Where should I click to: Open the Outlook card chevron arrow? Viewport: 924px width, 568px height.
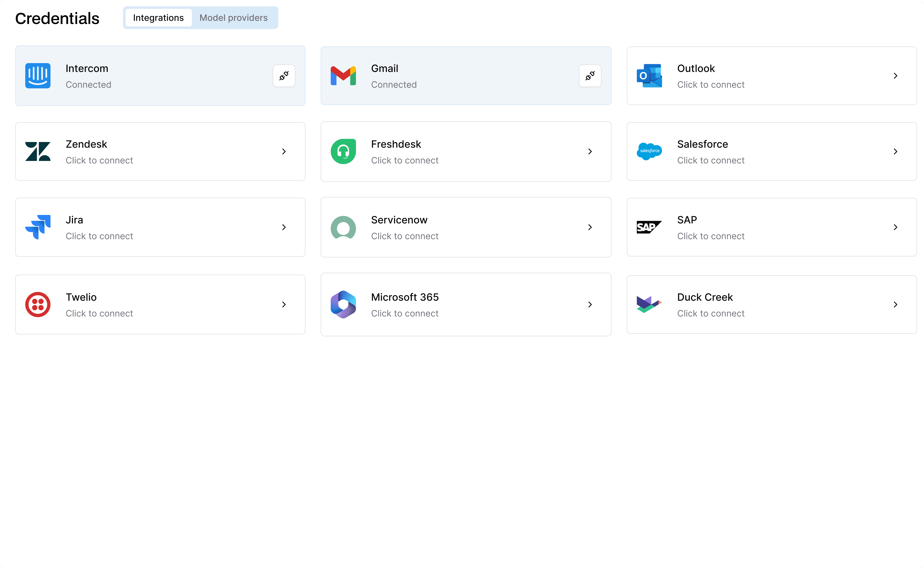coord(895,76)
